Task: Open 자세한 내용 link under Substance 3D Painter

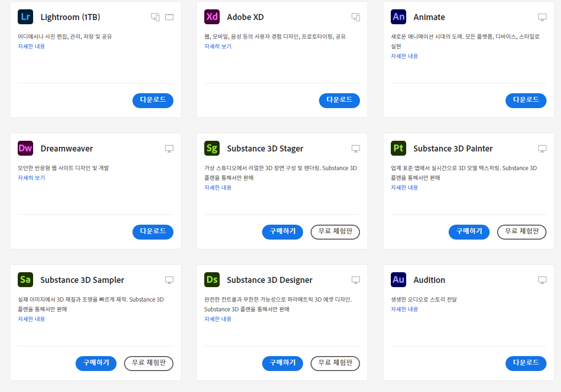Action: (404, 187)
